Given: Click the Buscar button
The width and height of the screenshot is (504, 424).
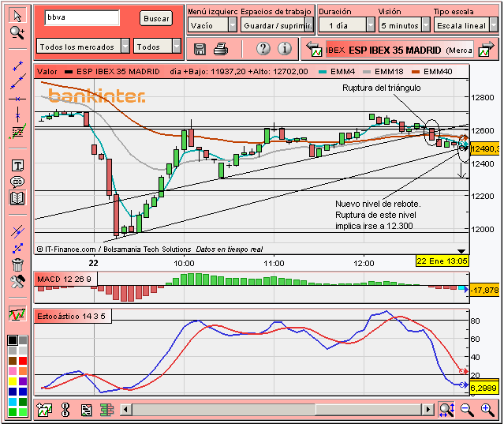Looking at the screenshot, I should pos(156,19).
